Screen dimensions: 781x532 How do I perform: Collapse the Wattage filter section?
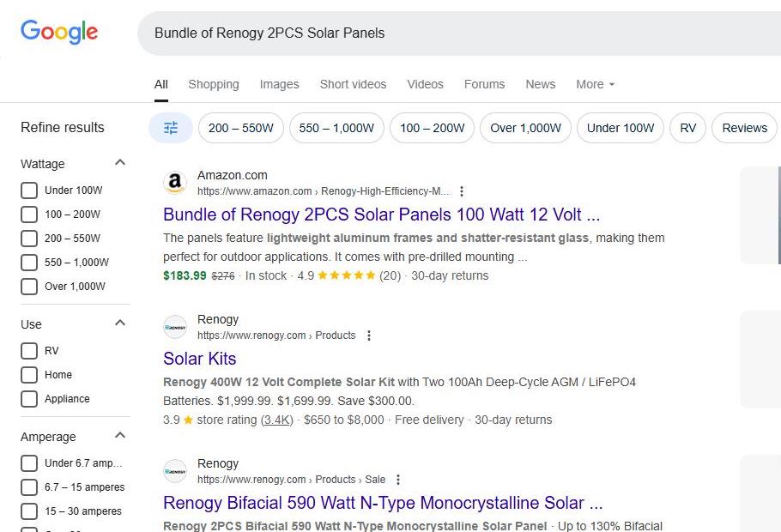(120, 162)
